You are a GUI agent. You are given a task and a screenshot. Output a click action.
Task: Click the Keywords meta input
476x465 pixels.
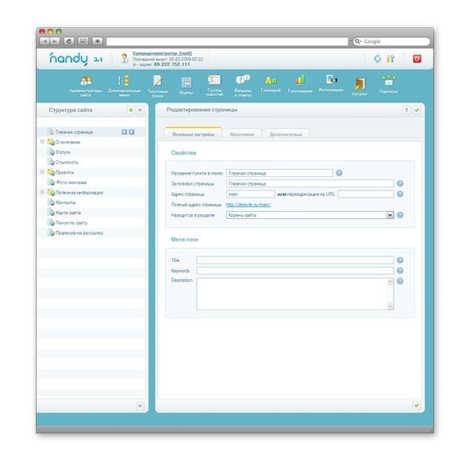[x=295, y=271]
